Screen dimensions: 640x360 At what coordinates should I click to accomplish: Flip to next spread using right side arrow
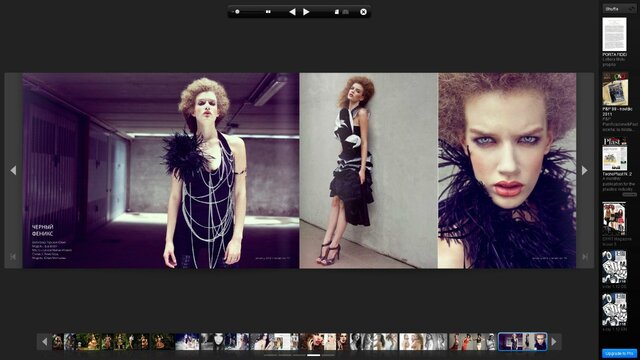click(584, 170)
